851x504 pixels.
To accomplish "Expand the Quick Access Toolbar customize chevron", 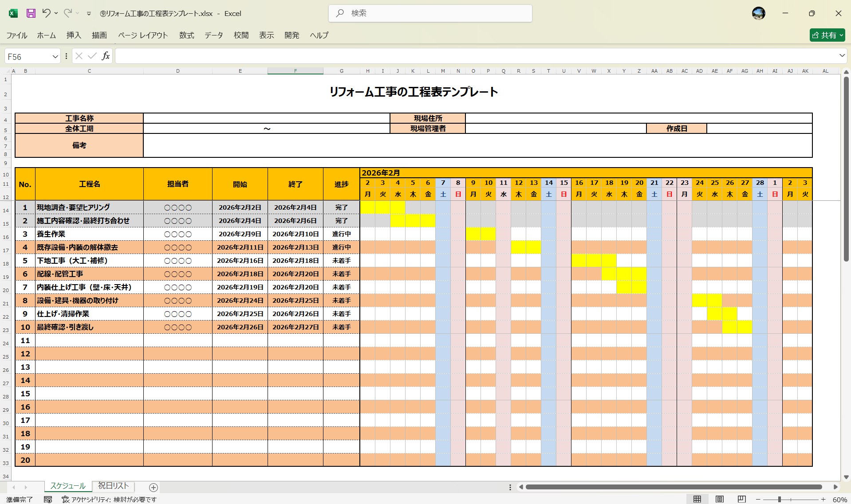I will 88,13.
